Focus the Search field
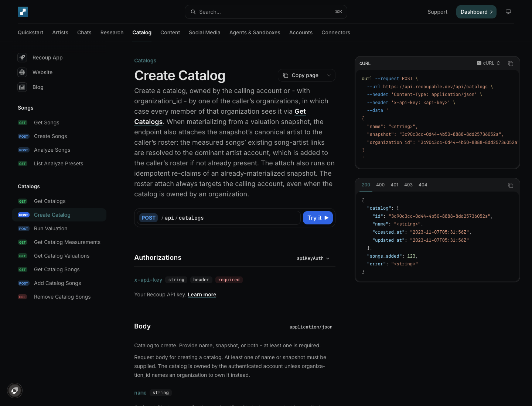This screenshot has width=532, height=406. pos(266,12)
